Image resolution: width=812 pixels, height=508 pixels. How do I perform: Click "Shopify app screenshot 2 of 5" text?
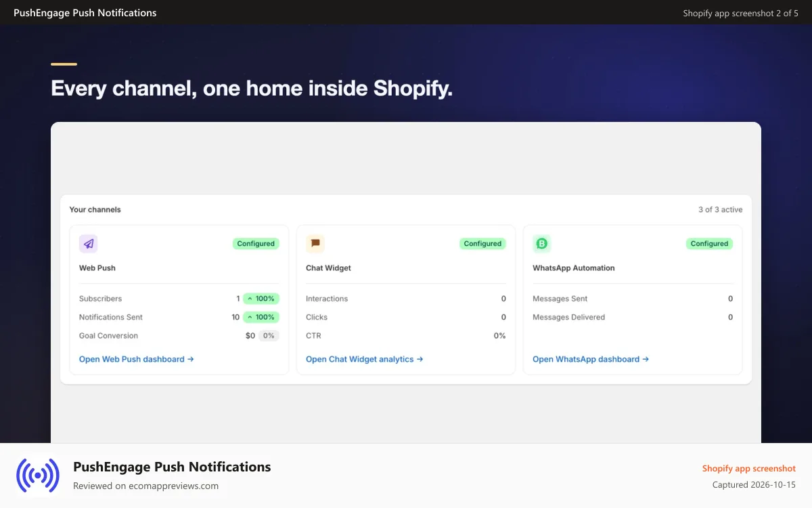pos(741,13)
